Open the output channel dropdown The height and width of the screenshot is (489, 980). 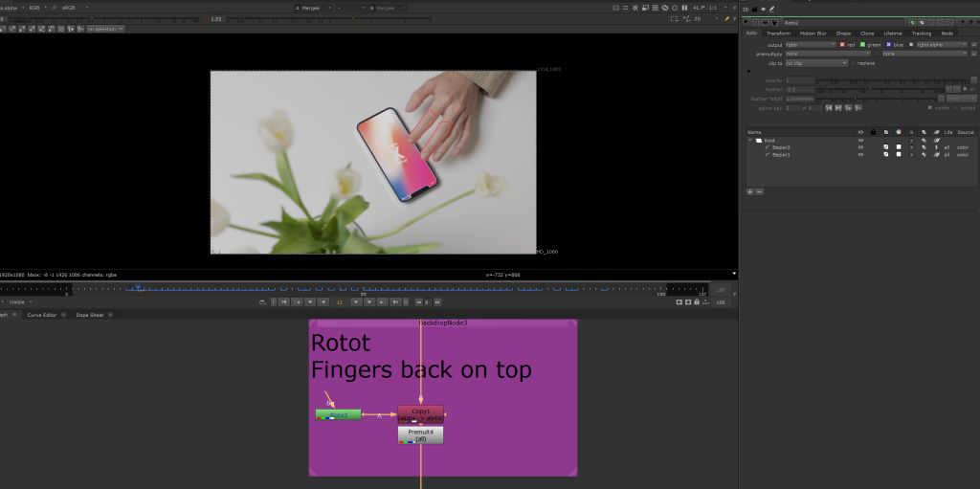(x=811, y=44)
